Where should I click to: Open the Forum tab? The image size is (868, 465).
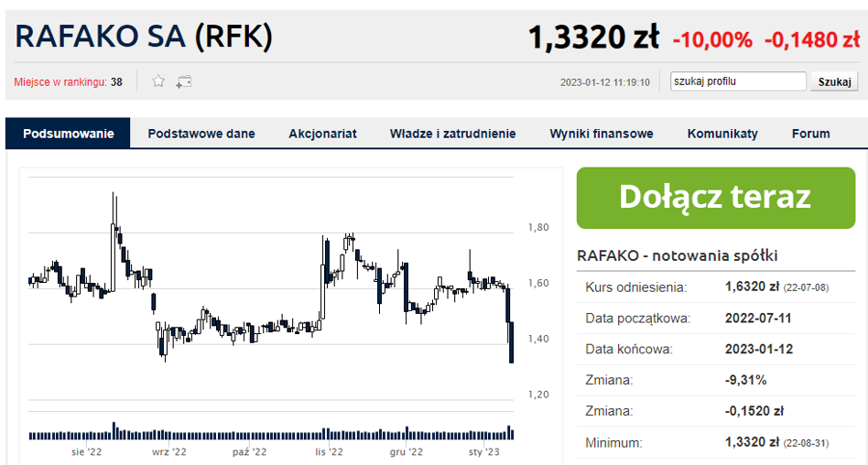(811, 134)
